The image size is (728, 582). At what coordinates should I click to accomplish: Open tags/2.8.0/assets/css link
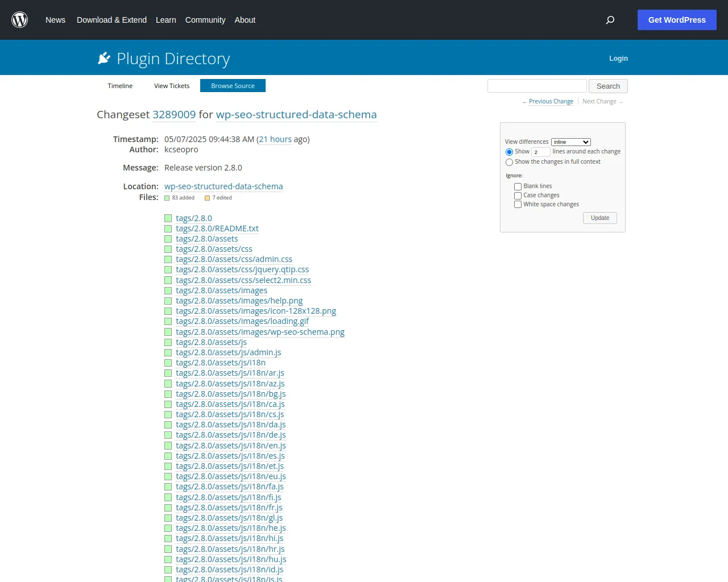click(214, 249)
